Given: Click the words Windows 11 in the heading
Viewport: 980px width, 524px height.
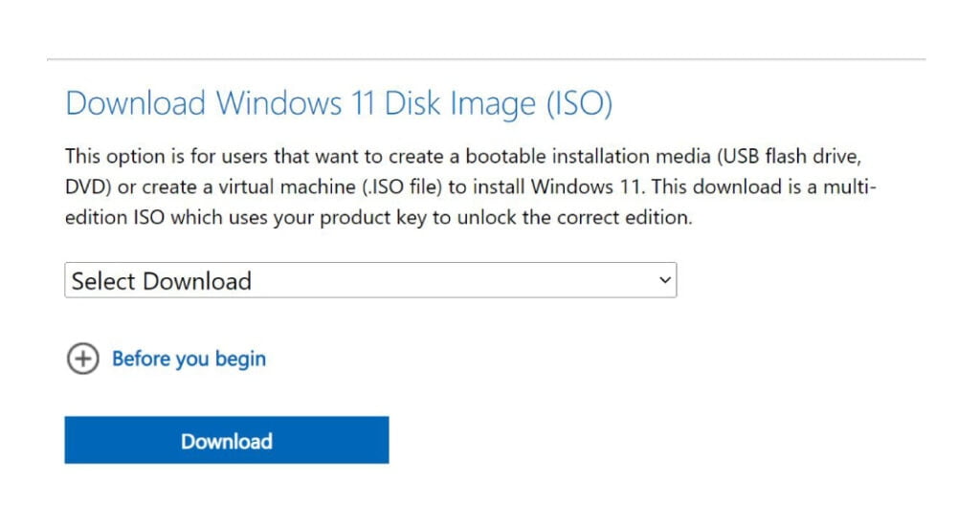Looking at the screenshot, I should pos(296,103).
